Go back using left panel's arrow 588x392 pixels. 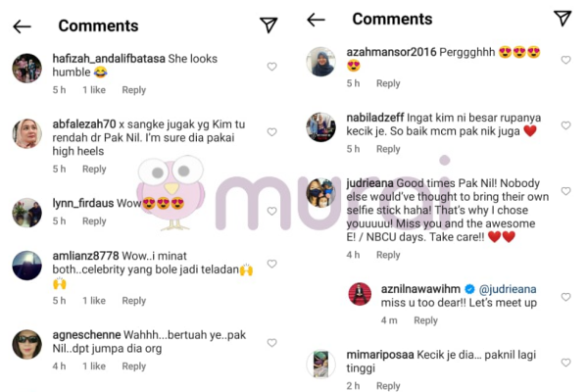(22, 26)
